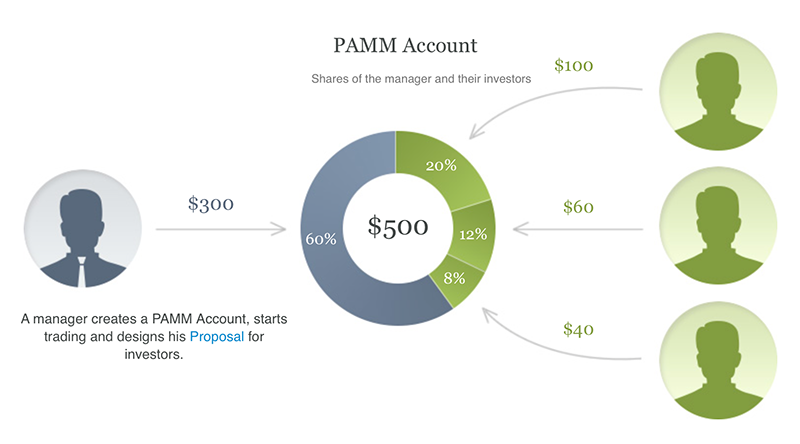Click the straight arrow under $60
Image resolution: width=800 pixels, height=444 pixels.
pyautogui.click(x=578, y=229)
